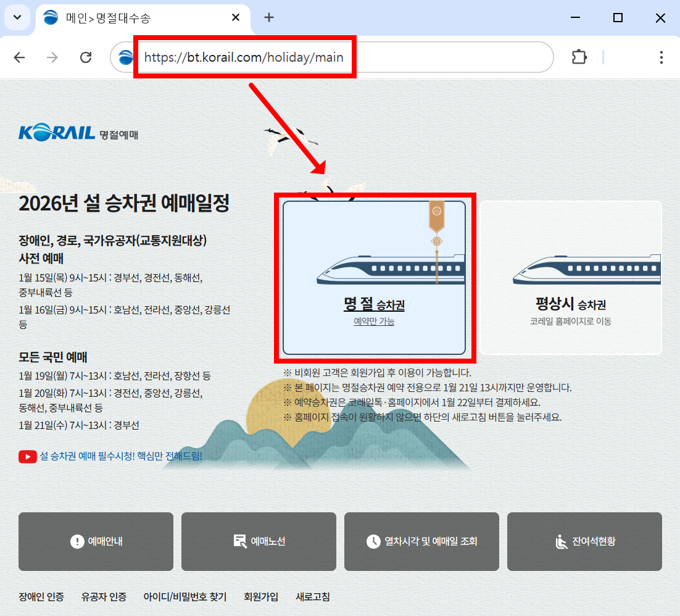The width and height of the screenshot is (680, 616).
Task: Click 아이디/비밀번호 찾기 to recover credentials
Action: (x=185, y=597)
